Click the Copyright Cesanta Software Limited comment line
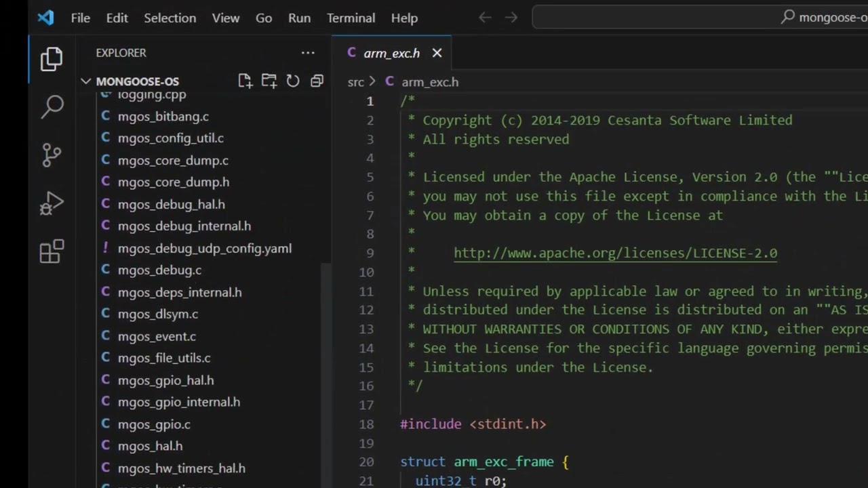868x488 pixels. 600,120
